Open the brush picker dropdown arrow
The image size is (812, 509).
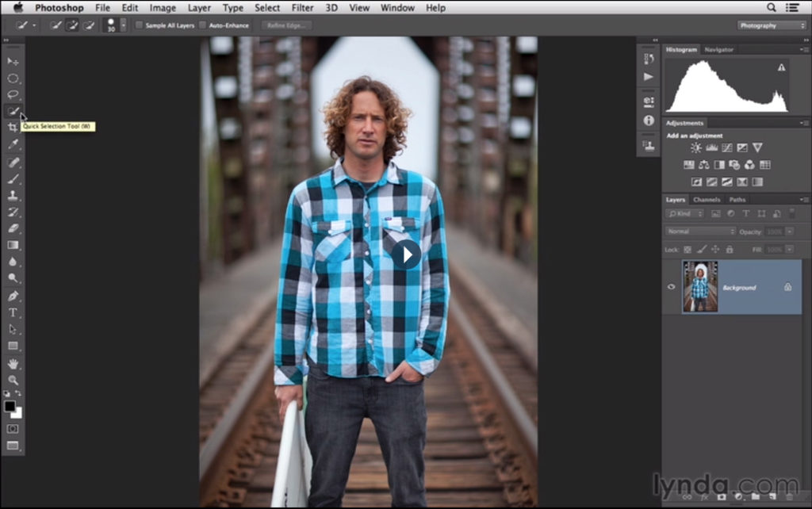click(x=123, y=25)
